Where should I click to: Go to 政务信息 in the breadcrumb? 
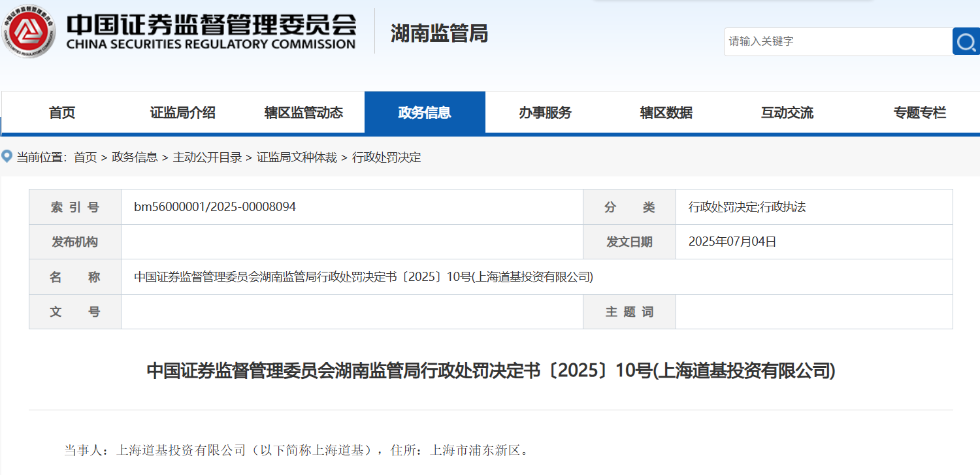coord(135,157)
